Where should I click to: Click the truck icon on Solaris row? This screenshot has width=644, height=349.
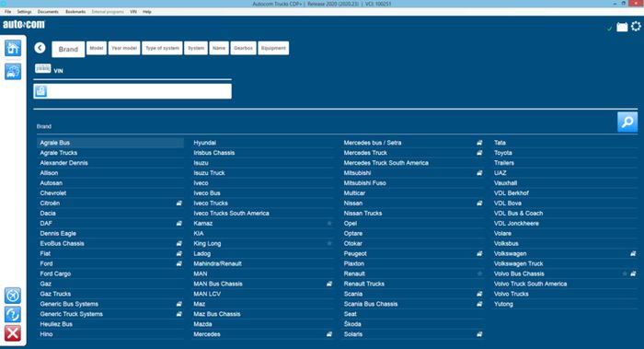479,334
